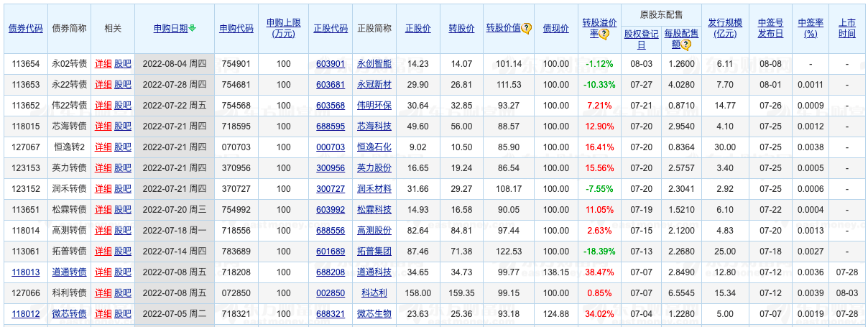Sort by 中签号发布日 header
Viewport: 868px width, 327px height.
[771, 29]
